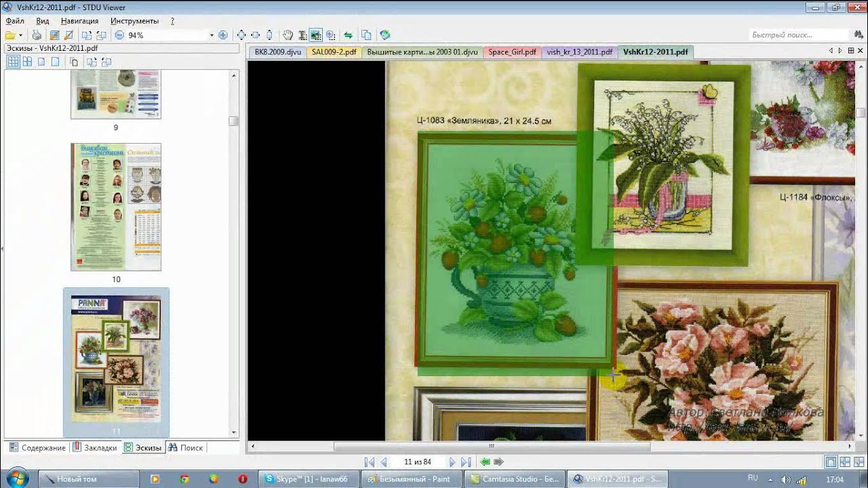Viewport: 868px width, 488px height.
Task: Switch to Camtasia Studio taskbar item
Action: coord(515,479)
